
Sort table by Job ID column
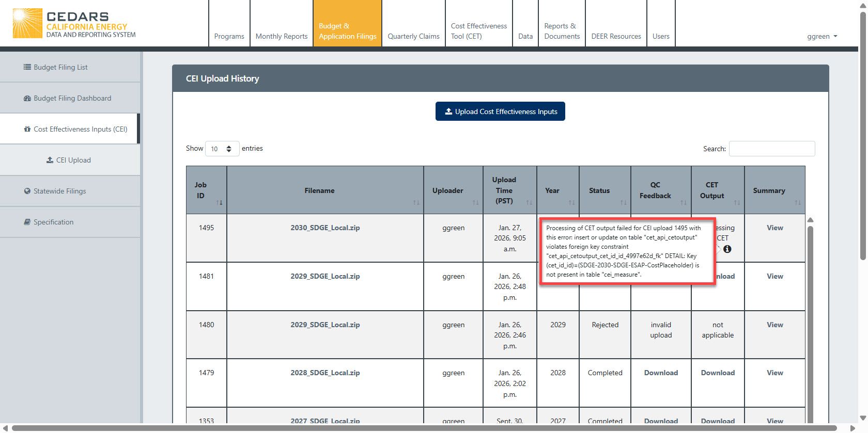point(220,202)
